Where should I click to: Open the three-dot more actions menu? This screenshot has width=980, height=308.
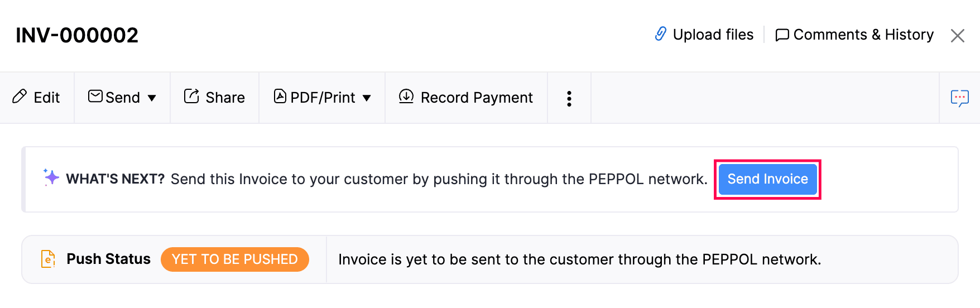coord(569,98)
